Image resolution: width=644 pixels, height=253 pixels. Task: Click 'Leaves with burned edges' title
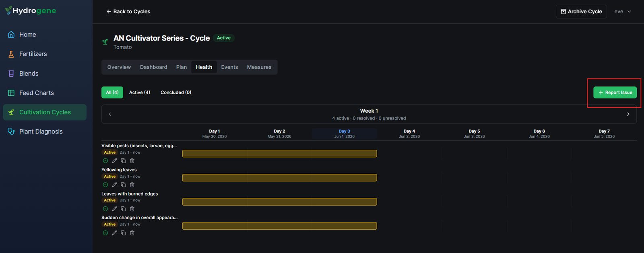point(130,194)
